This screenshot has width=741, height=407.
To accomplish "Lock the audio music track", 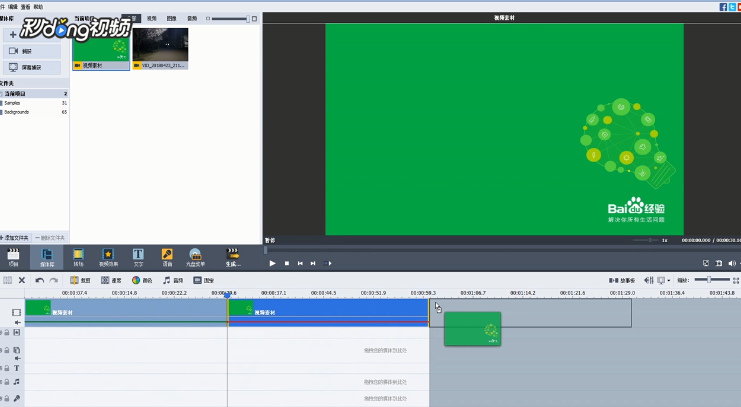I will tap(7, 382).
